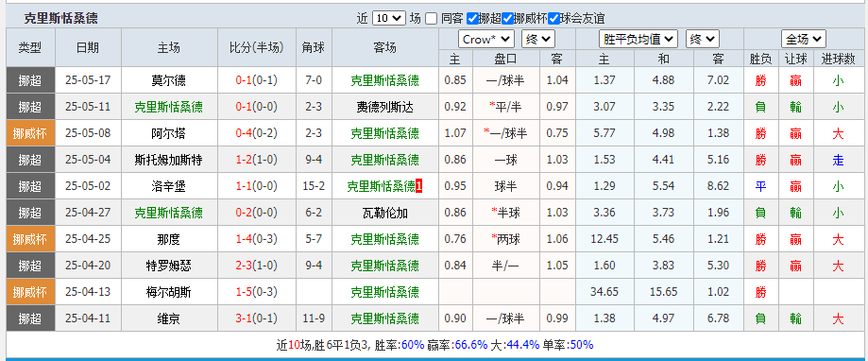
Task: Click the blue 平 result in 洛辛堡 row
Action: [761, 186]
